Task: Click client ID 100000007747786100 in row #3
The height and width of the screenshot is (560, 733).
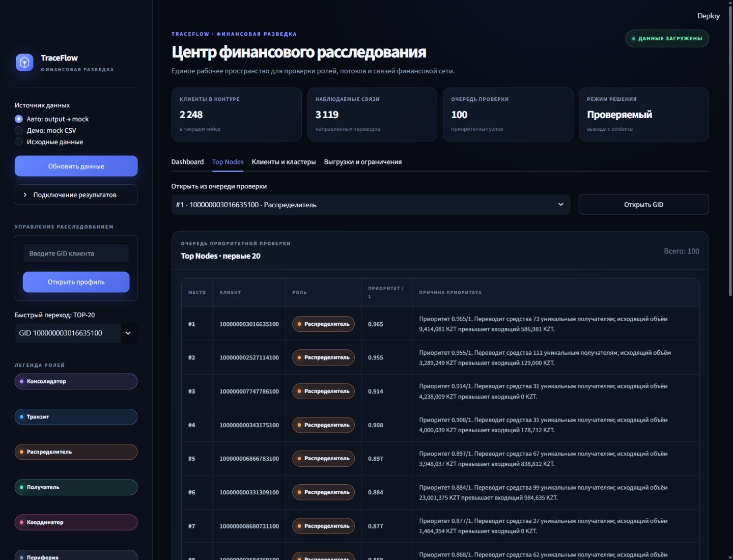Action: click(249, 391)
